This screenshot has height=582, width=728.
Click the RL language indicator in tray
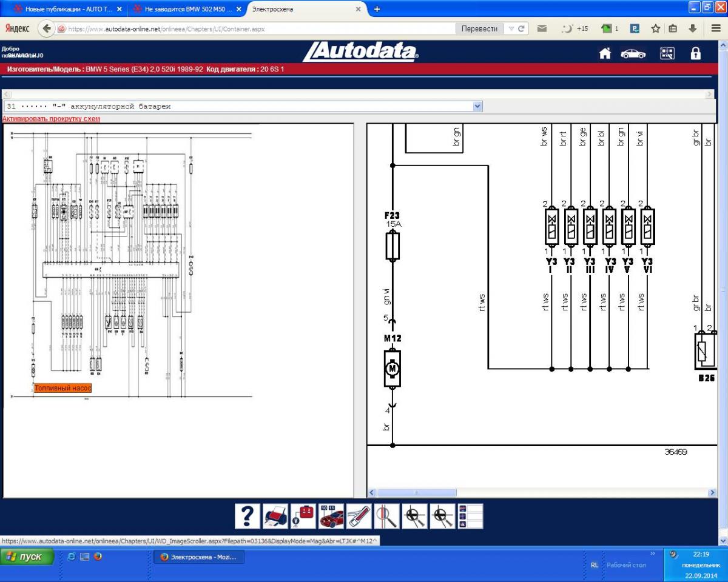coord(595,564)
